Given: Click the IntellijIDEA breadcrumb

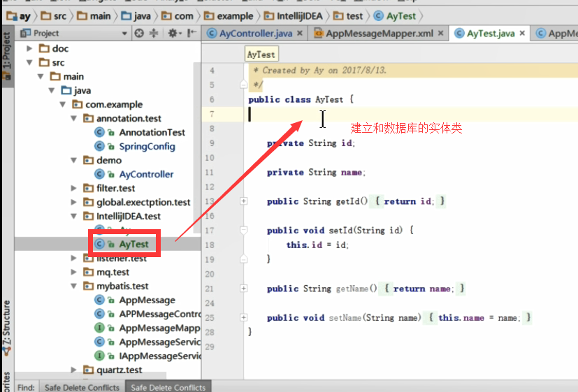Looking at the screenshot, I should [294, 16].
